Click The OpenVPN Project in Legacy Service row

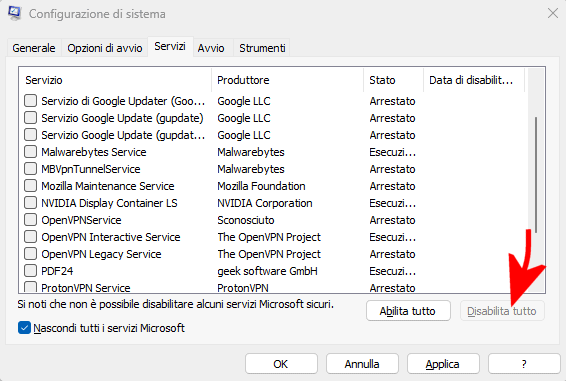(269, 254)
